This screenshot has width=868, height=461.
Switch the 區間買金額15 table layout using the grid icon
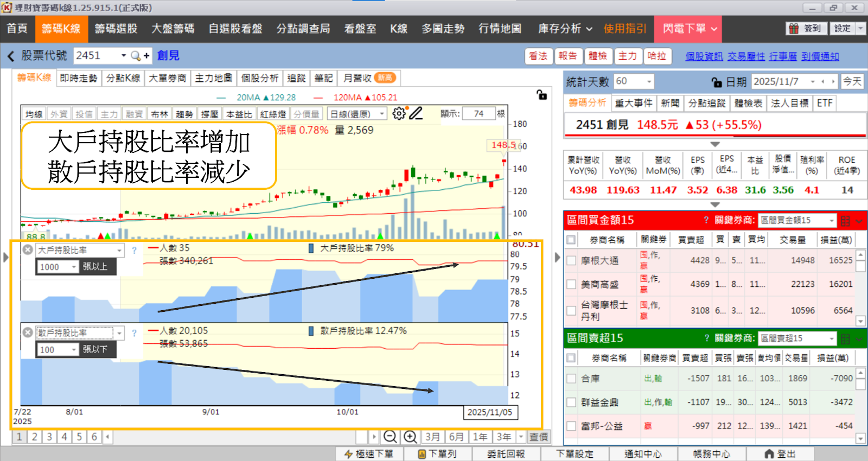point(845,221)
